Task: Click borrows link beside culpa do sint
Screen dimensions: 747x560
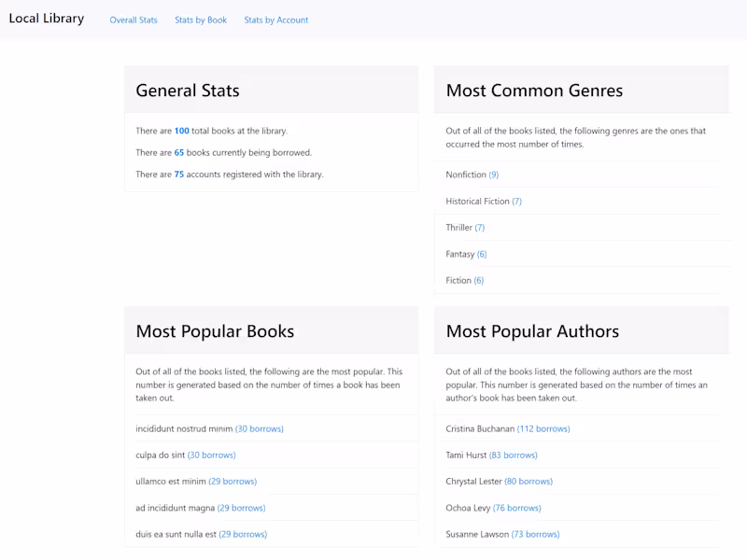Action: (x=212, y=455)
